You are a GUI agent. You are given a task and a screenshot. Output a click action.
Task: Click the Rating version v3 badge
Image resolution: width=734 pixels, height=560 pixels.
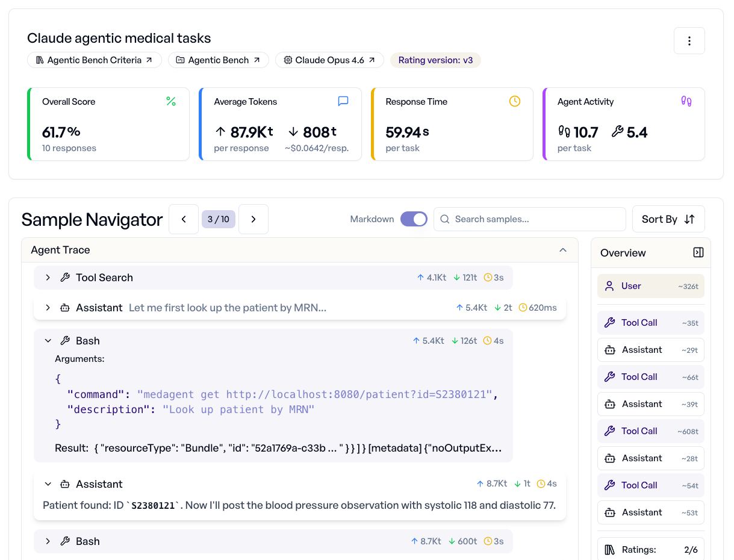pyautogui.click(x=435, y=60)
